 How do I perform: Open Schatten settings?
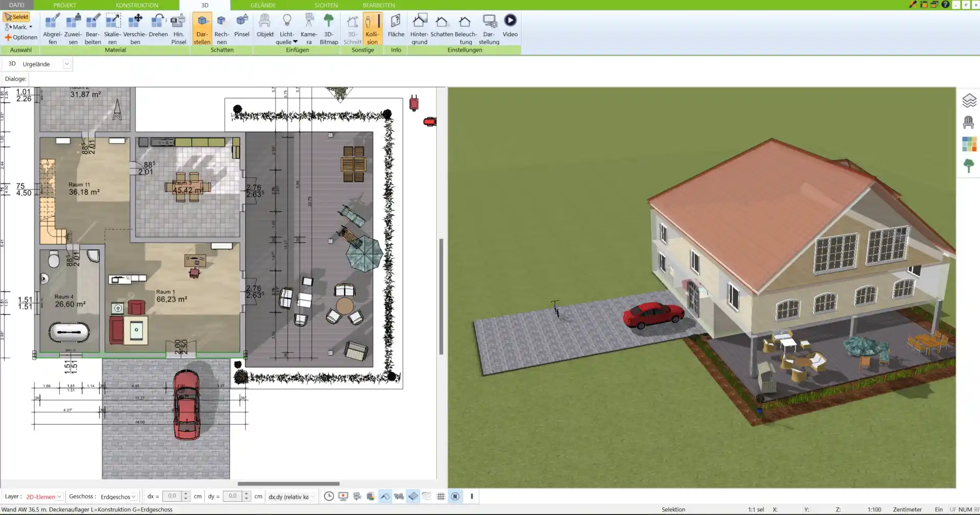tap(441, 26)
